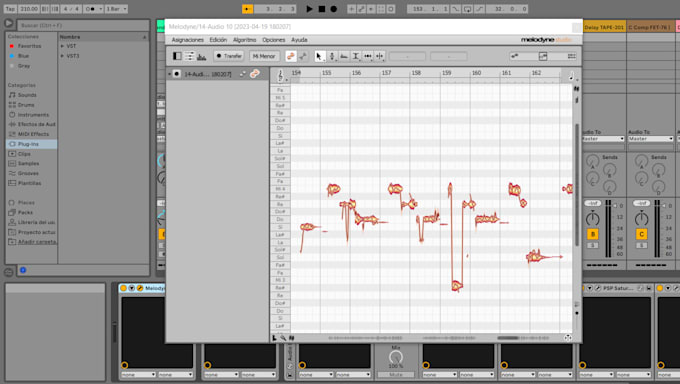Viewport: 680px width, 384px height.
Task: Open MIDI Effects category in browser
Action: tap(33, 134)
